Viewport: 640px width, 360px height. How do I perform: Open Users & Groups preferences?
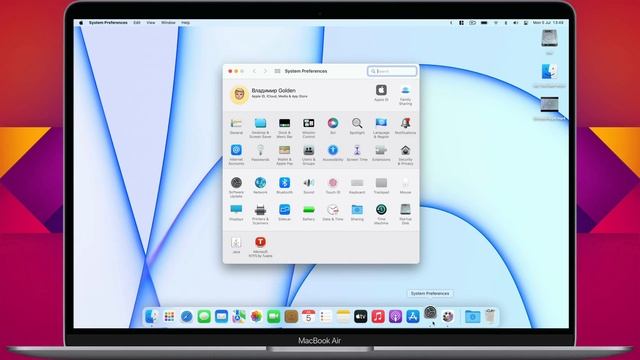tap(309, 150)
